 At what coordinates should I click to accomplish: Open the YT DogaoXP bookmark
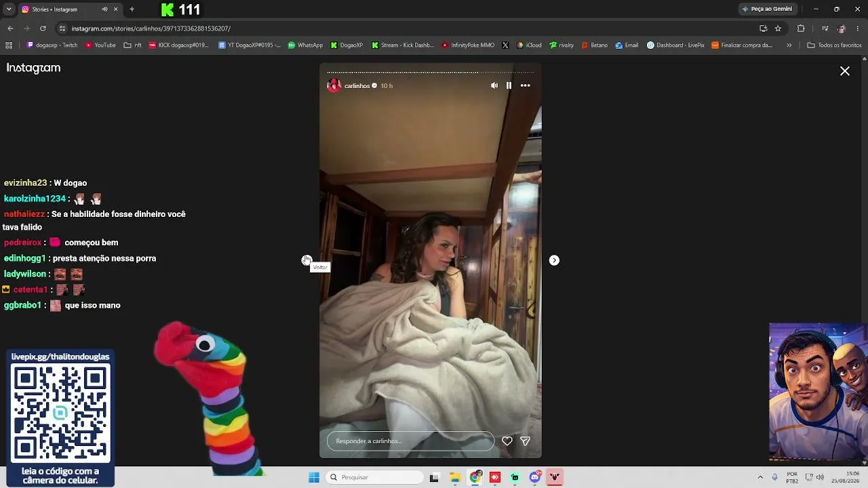[x=250, y=45]
